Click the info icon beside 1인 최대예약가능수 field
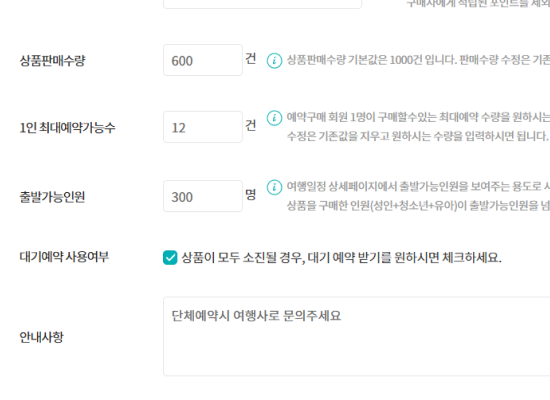This screenshot has height=400, width=550. point(274,118)
